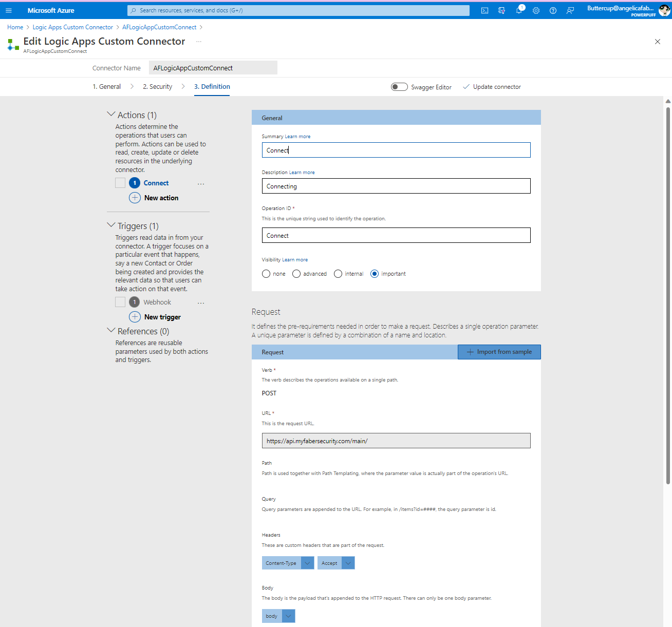Switch to the General tab
Image resolution: width=672 pixels, height=627 pixels.
pos(106,86)
